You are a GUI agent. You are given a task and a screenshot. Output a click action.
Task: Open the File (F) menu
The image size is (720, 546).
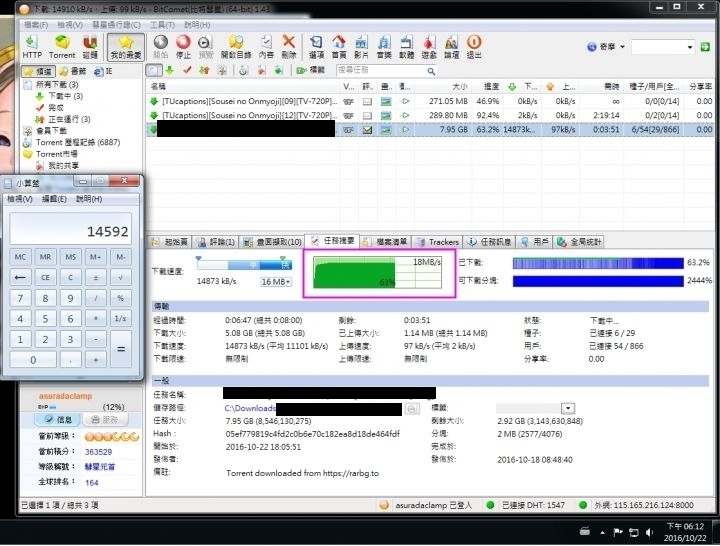pyautogui.click(x=36, y=25)
